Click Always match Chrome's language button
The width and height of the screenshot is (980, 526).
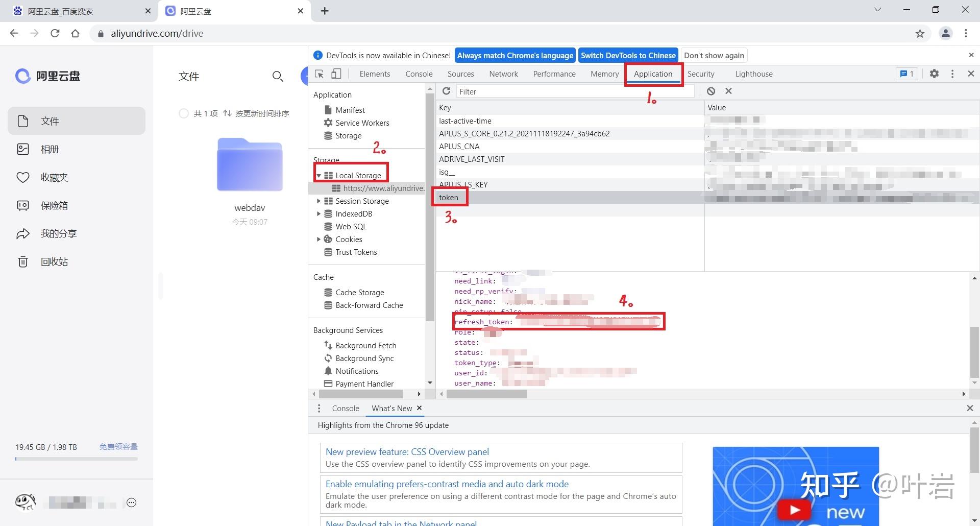[x=515, y=56]
